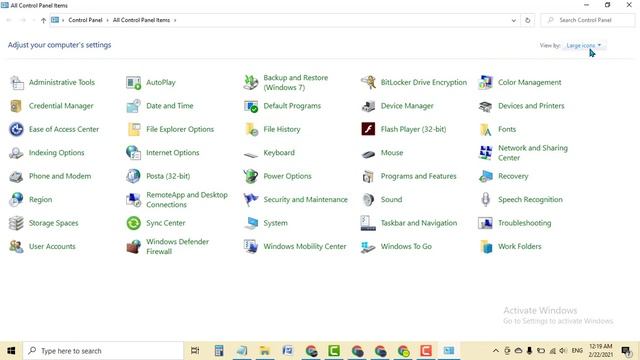Click the Default Programs icon
640x360 pixels.
251,106
